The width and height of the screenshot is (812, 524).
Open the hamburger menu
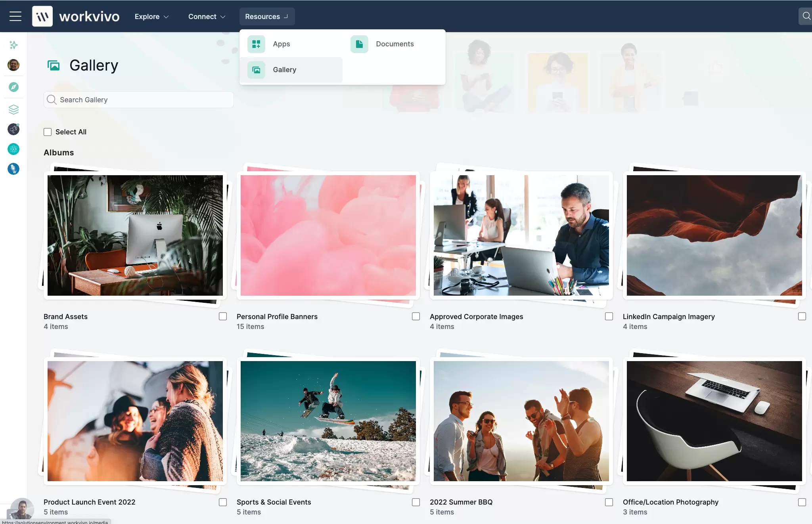[15, 16]
